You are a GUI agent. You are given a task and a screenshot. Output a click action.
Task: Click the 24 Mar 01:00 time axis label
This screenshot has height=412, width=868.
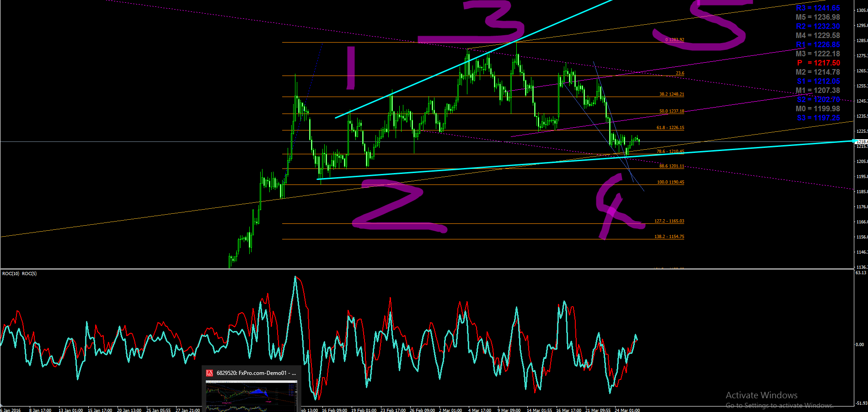(x=627, y=410)
